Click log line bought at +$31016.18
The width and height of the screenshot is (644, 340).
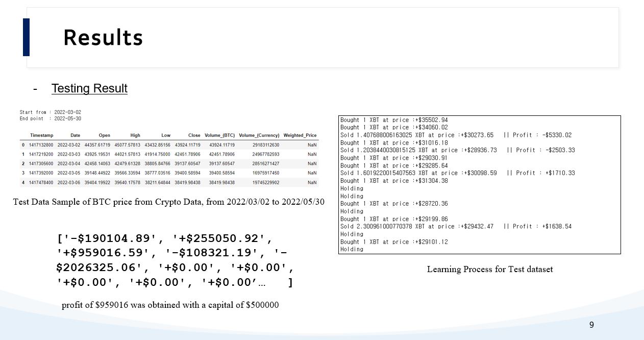coord(394,143)
